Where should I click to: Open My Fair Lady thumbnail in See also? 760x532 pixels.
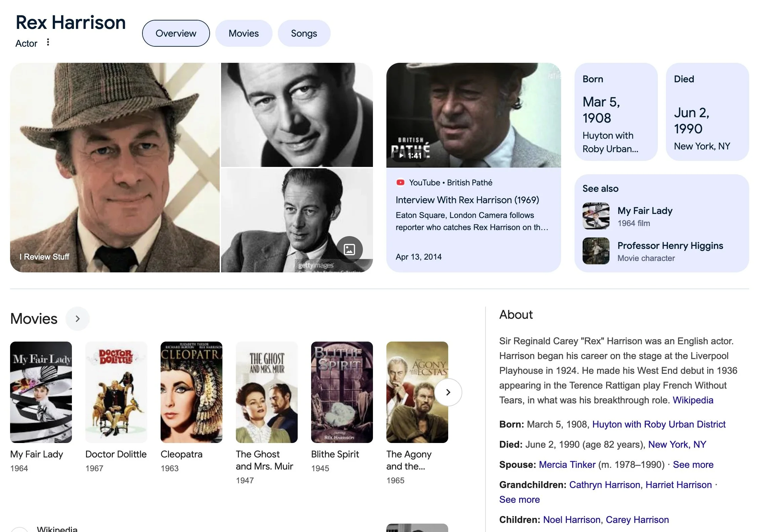(596, 216)
